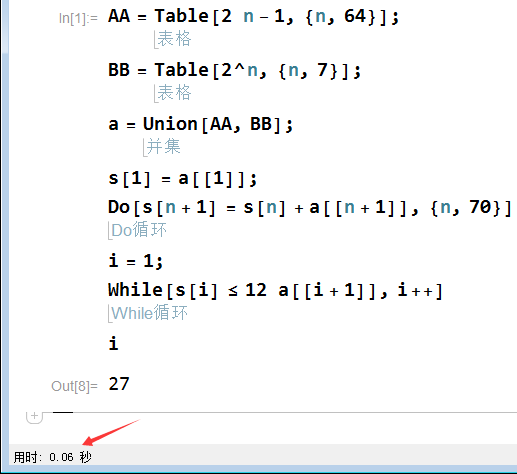
Task: Place cursor in the i = 1; line
Action: tap(135, 261)
